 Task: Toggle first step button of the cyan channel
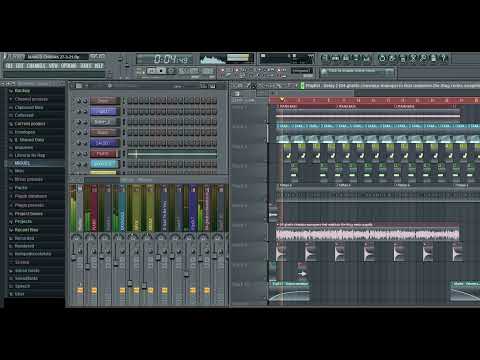[x=131, y=164]
